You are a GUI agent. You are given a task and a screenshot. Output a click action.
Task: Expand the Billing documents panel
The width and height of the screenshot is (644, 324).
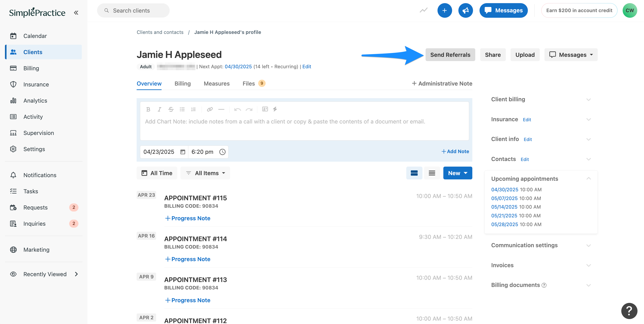pyautogui.click(x=588, y=285)
